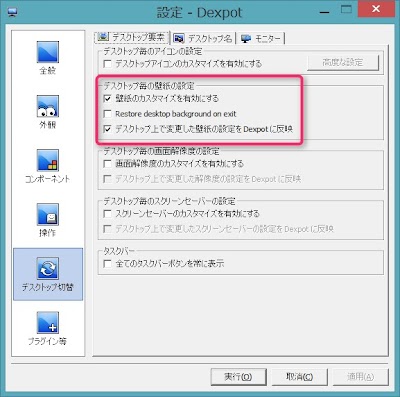400x397 pixels.
Task: Enable 画面解像度のカスタマイズを有効にする
Action: click(x=107, y=164)
